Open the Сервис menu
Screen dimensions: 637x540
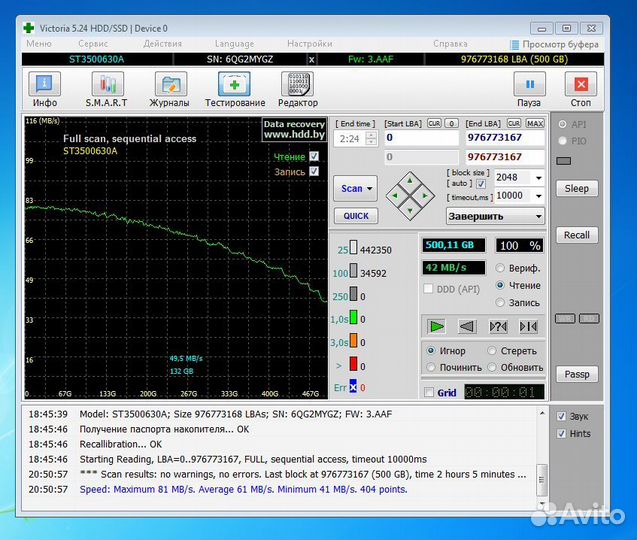[x=94, y=44]
